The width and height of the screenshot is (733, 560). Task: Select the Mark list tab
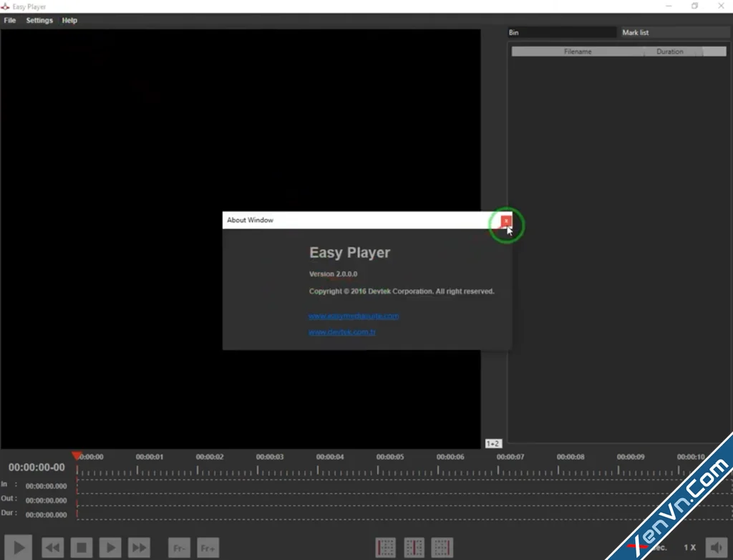676,32
